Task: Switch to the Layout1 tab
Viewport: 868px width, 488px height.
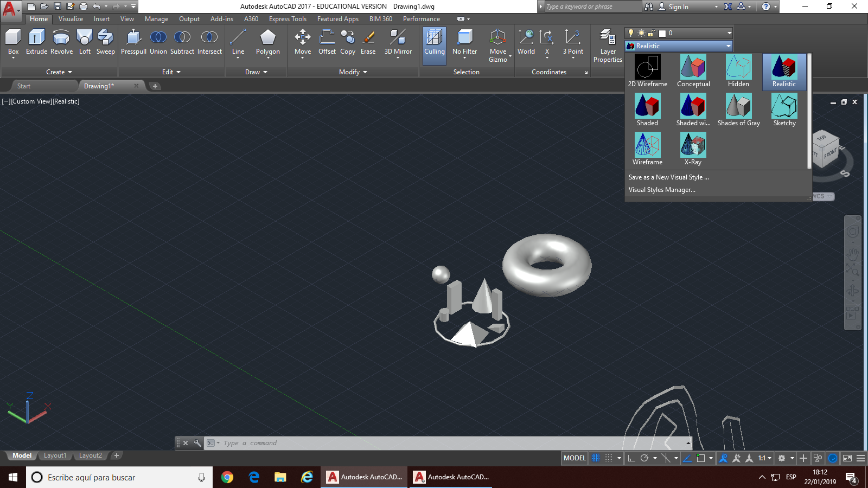Action: coord(55,455)
